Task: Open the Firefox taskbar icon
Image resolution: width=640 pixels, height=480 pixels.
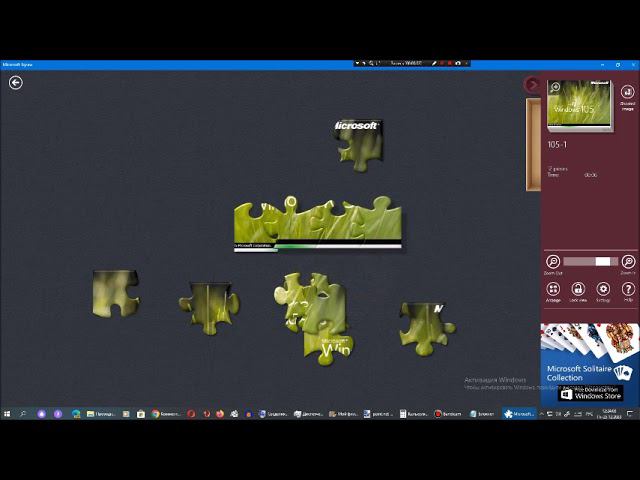Action: [220, 414]
